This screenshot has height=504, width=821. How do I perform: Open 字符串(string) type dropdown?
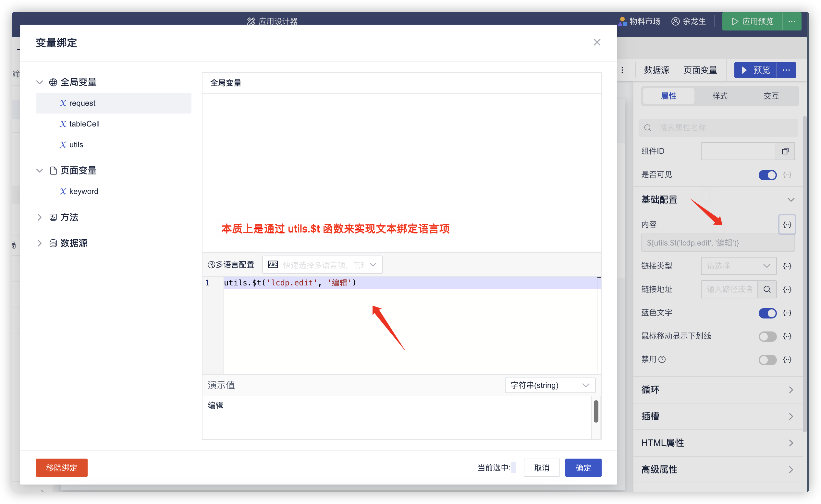[x=550, y=385]
